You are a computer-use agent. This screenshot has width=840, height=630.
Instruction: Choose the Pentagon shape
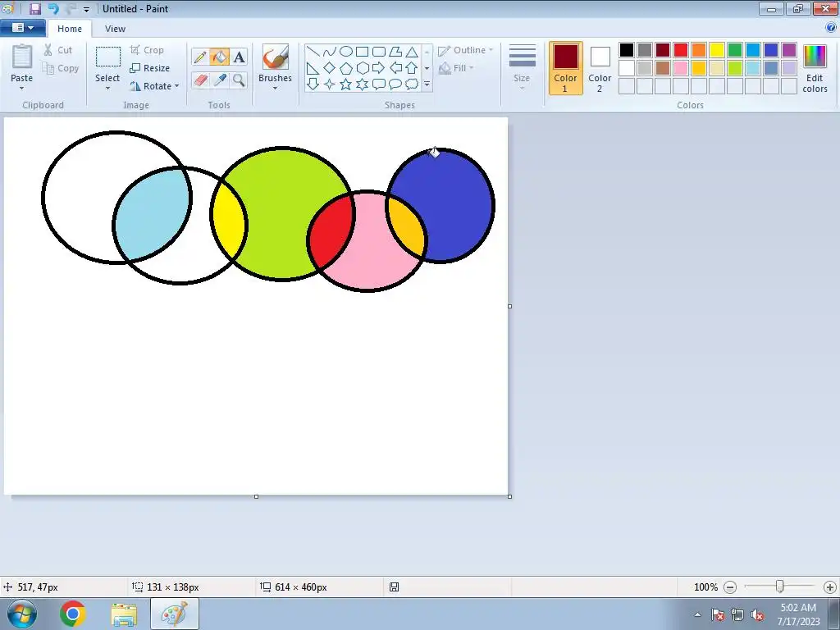pos(346,68)
